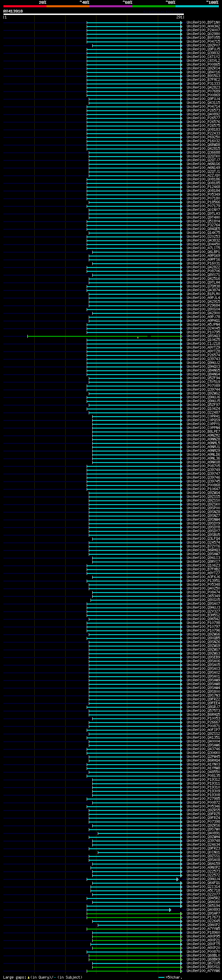This screenshot has height=980, width=222.
Task: Open hit UniRef100_O40893
Action: point(203,910)
